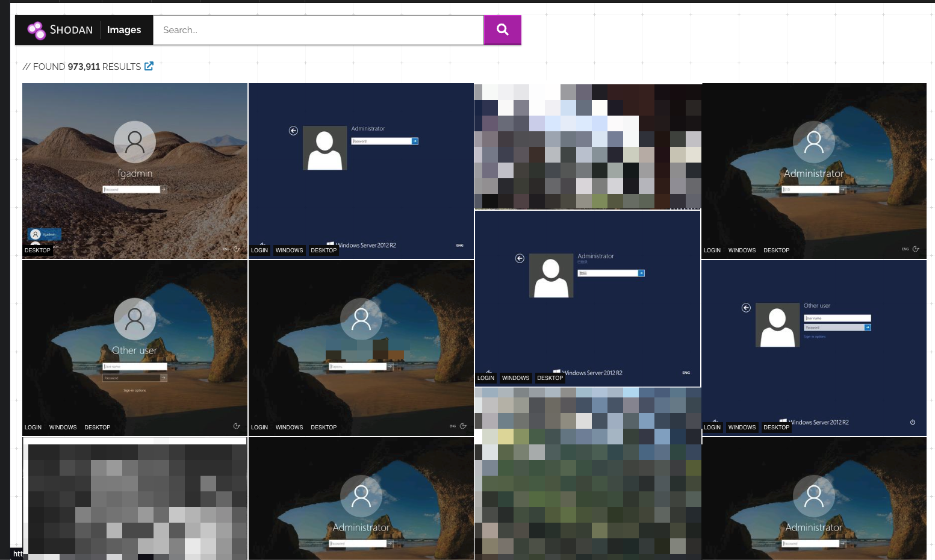Click WINDOWS tag on cave Other user thumbnail
Screen dimensions: 935x560
click(x=63, y=428)
